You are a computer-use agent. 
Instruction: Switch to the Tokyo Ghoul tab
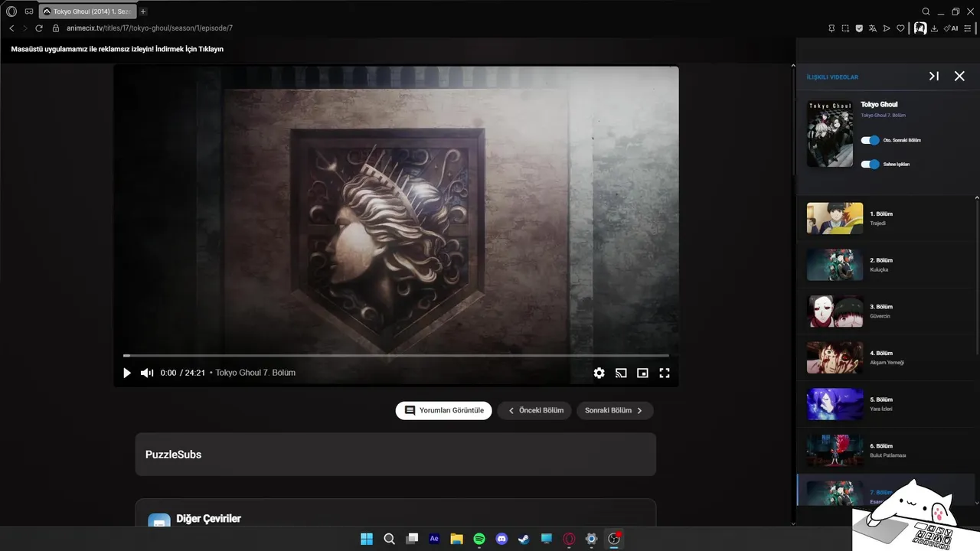pyautogui.click(x=87, y=11)
